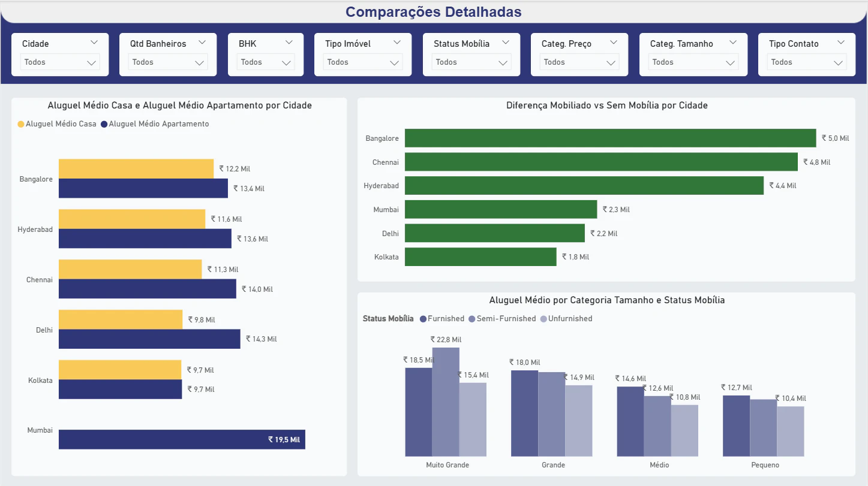Click the Furnished legend color marker
This screenshot has height=486, width=868.
[x=423, y=319]
